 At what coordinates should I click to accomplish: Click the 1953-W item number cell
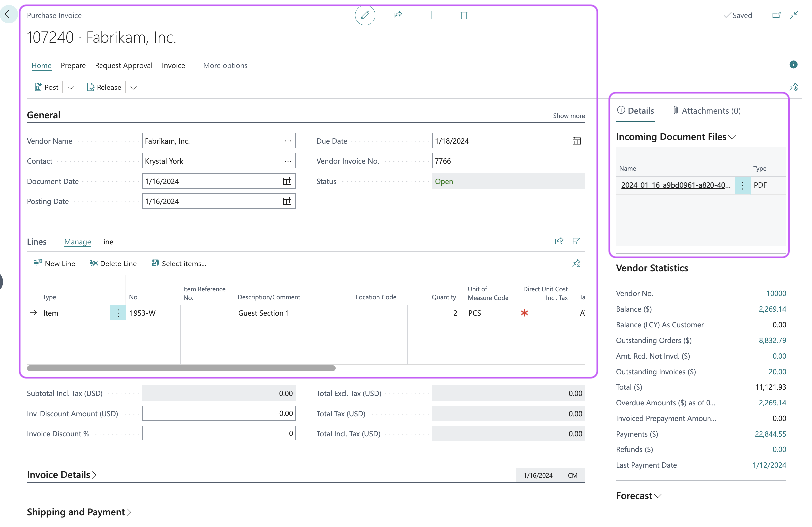[x=153, y=313]
